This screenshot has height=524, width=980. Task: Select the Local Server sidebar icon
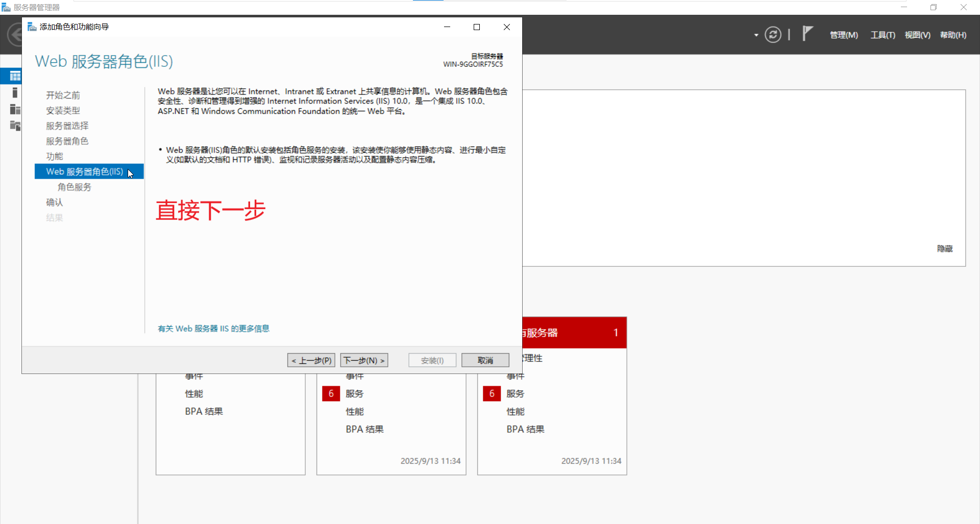pyautogui.click(x=14, y=92)
